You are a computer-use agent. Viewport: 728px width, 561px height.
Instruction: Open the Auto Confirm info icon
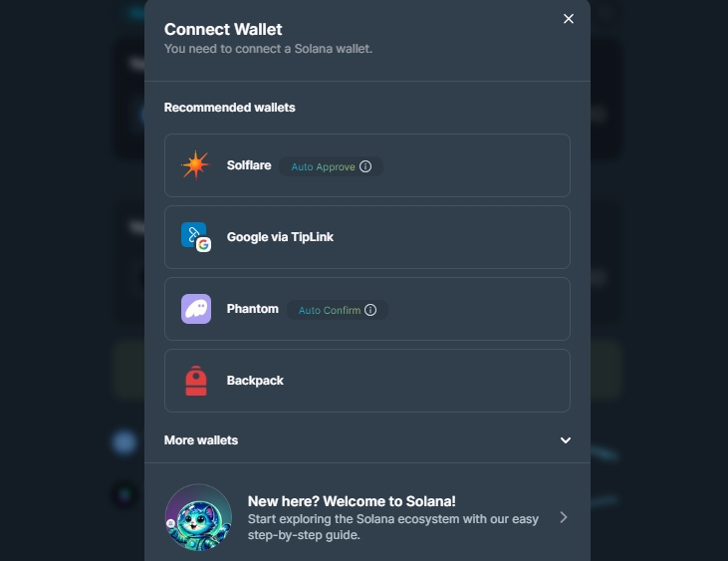tap(370, 310)
